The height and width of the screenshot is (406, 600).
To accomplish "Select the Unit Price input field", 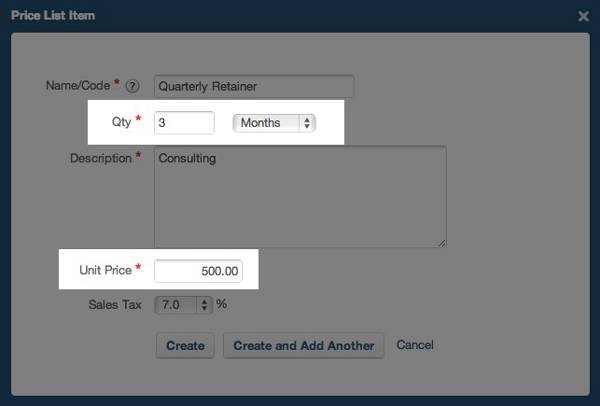I will tap(198, 271).
